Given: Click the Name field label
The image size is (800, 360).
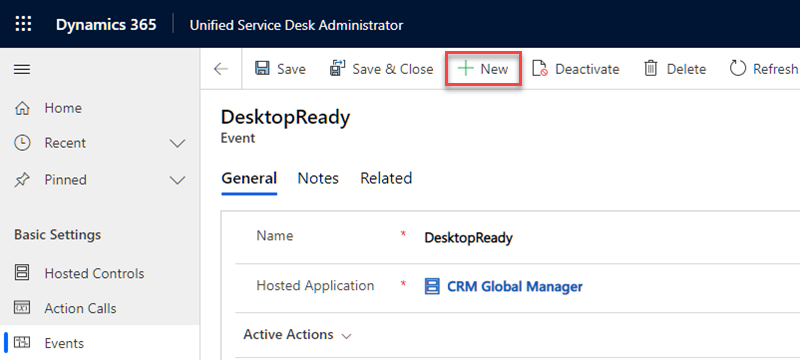Looking at the screenshot, I should (x=275, y=236).
